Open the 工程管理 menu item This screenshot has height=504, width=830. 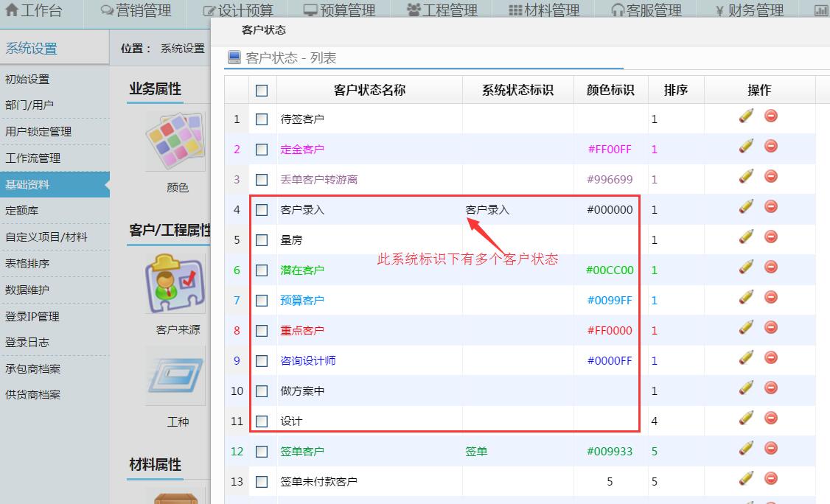pos(449,10)
